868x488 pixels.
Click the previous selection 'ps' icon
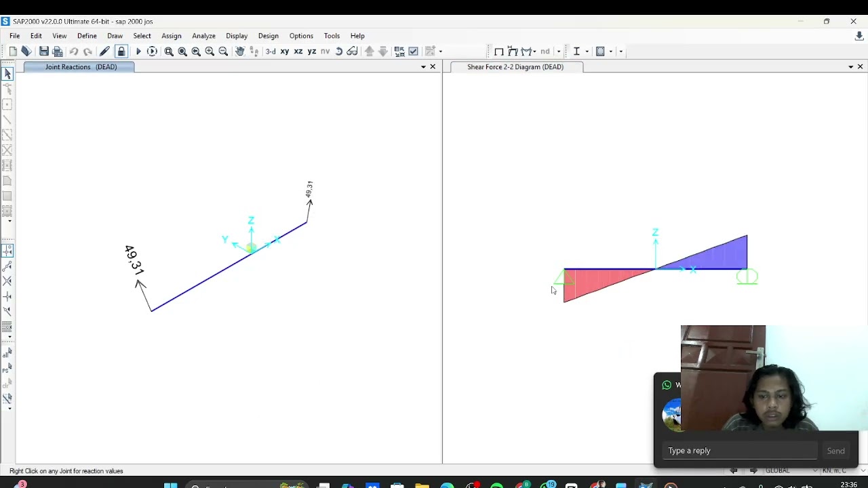[7, 369]
